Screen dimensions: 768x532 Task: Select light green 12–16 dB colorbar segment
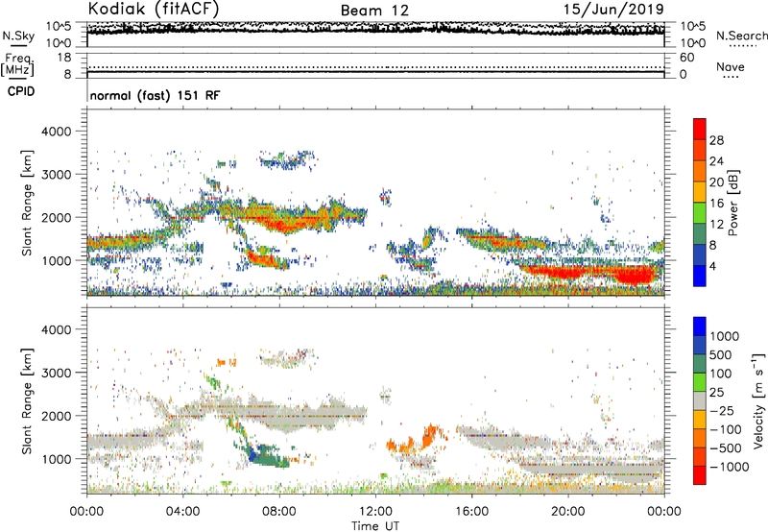click(700, 213)
